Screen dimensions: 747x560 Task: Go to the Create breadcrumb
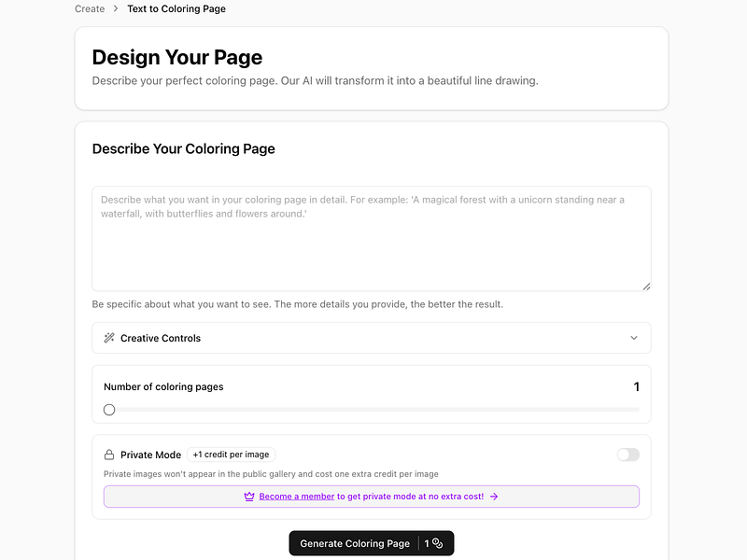point(90,9)
